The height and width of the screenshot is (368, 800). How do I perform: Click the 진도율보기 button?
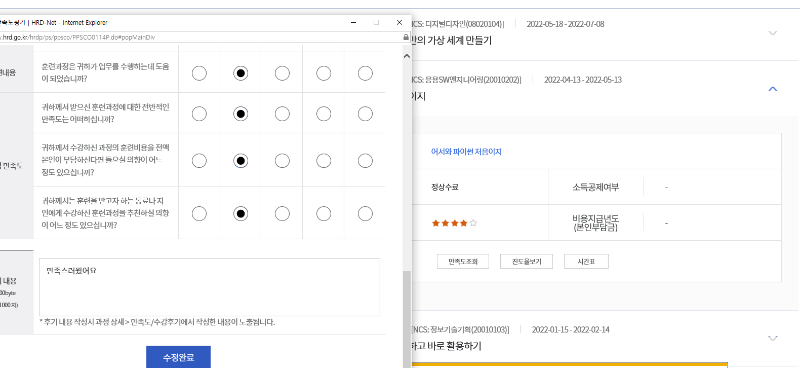pyautogui.click(x=527, y=262)
